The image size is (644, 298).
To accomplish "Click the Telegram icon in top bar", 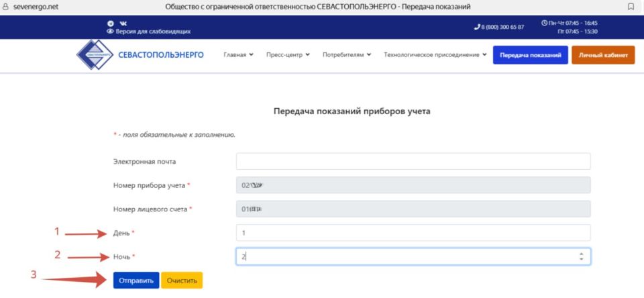I will [x=110, y=23].
